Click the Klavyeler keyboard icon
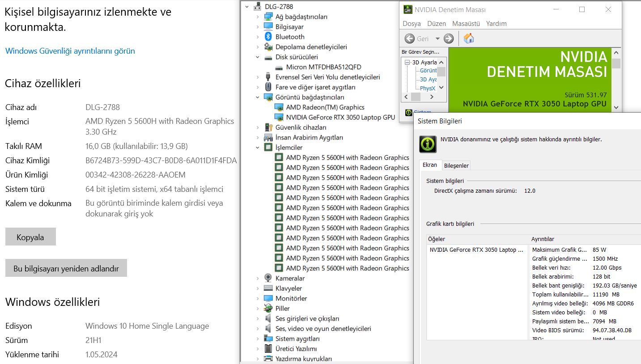The image size is (641, 364). (x=268, y=288)
